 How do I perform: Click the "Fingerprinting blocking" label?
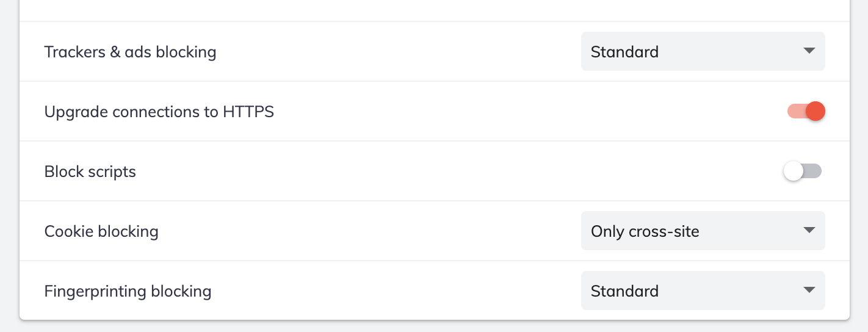coord(128,291)
